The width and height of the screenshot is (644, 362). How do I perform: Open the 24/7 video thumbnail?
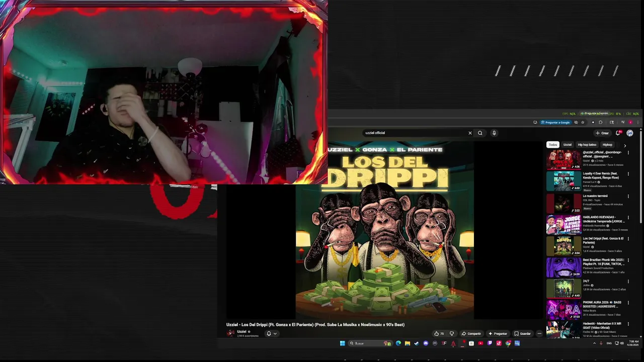(564, 289)
